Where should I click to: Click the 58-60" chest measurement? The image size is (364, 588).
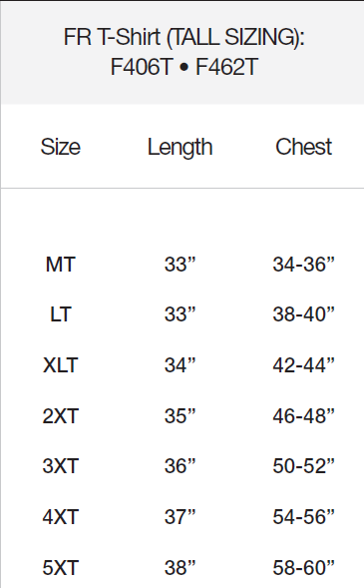(304, 568)
